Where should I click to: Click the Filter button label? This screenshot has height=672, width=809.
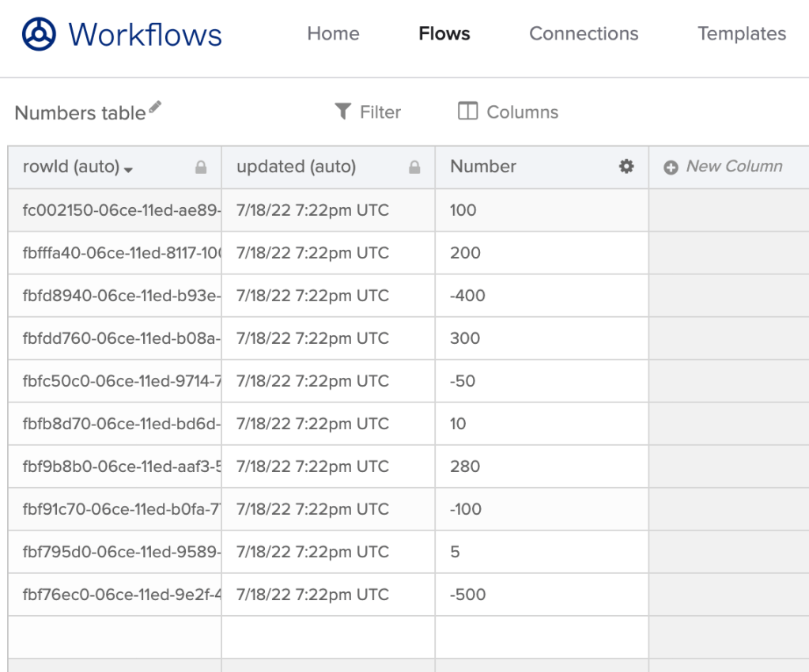click(380, 112)
